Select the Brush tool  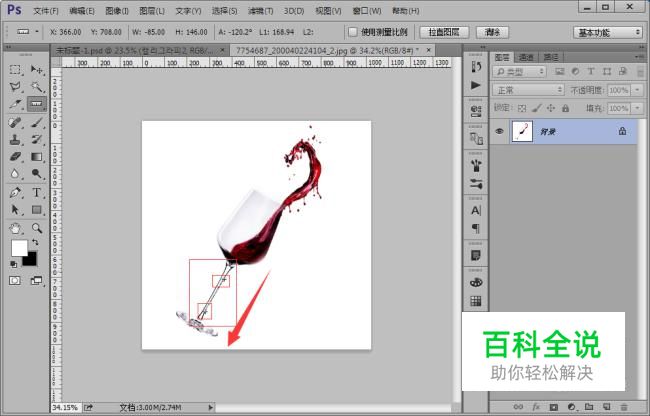pos(36,123)
